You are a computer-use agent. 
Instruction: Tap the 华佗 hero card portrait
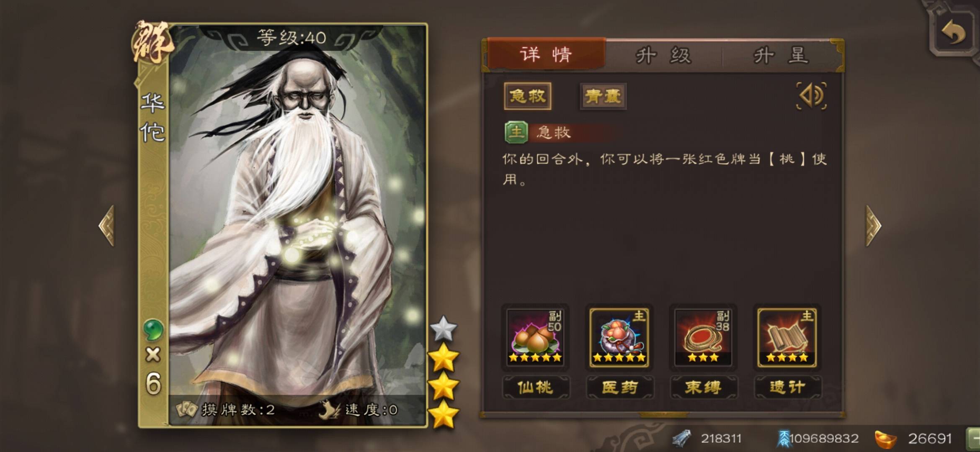coord(297,226)
